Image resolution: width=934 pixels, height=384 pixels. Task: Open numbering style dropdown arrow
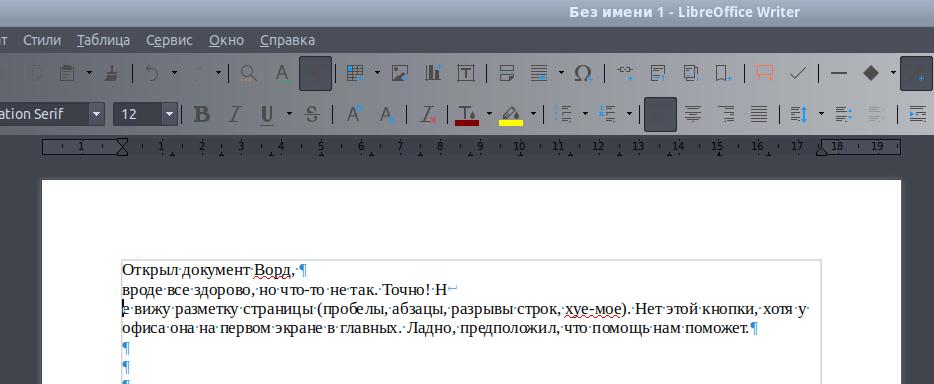[x=629, y=114]
